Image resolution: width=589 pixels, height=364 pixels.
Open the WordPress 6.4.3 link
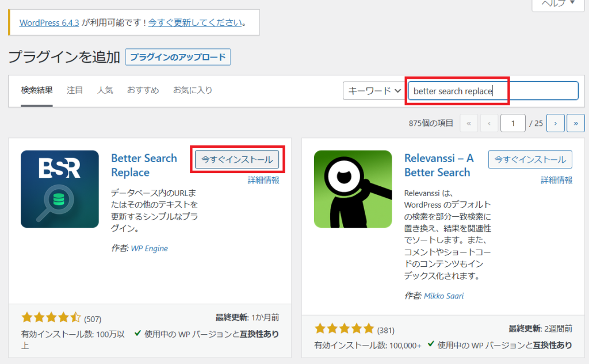pos(49,22)
